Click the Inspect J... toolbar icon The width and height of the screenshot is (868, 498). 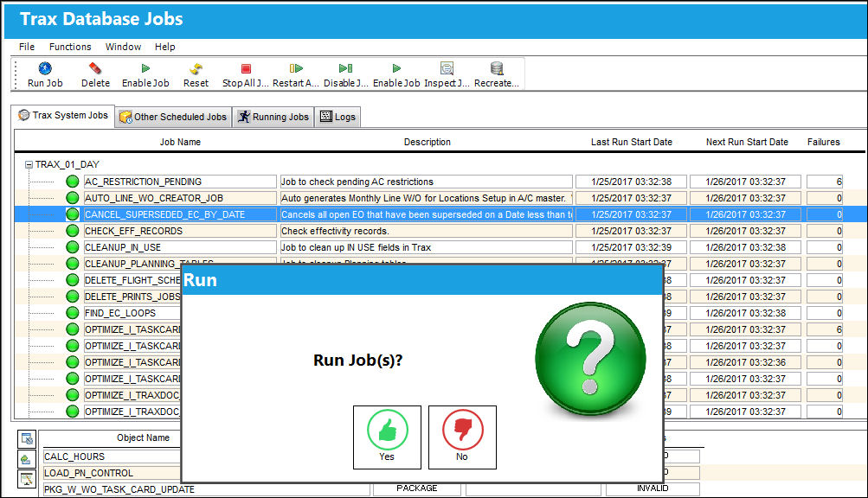click(447, 68)
